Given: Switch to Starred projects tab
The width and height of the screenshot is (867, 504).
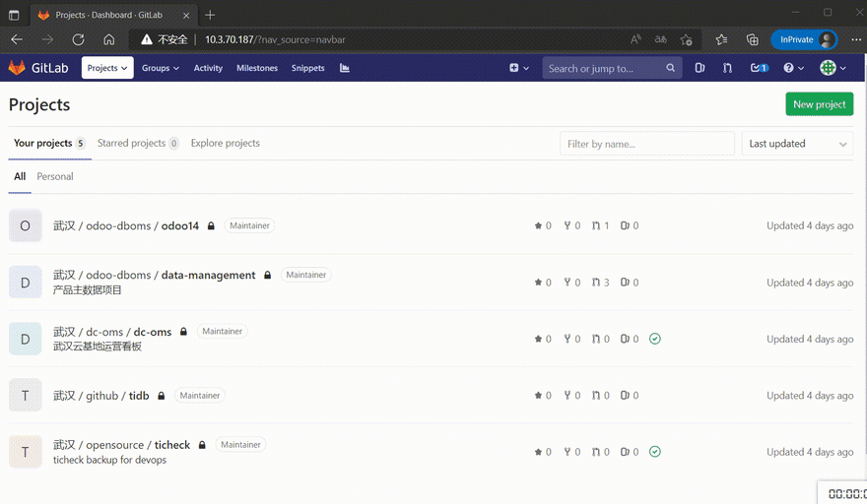Looking at the screenshot, I should tap(138, 143).
